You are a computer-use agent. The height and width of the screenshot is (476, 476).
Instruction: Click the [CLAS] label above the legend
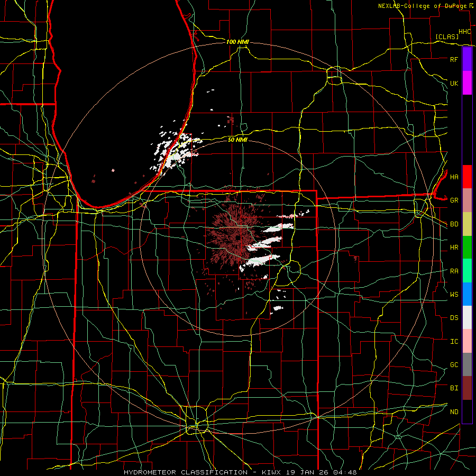pos(446,36)
